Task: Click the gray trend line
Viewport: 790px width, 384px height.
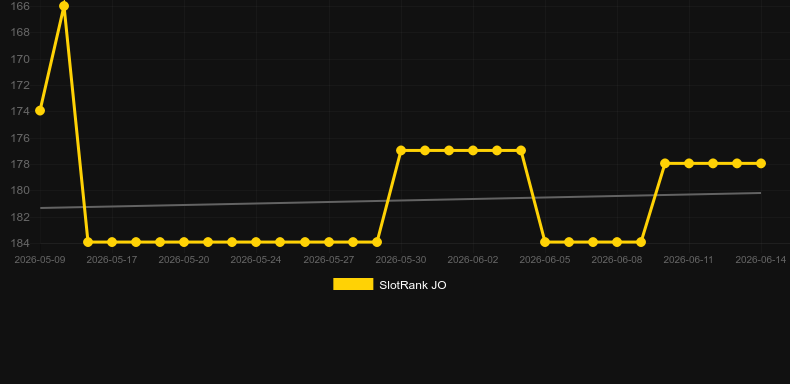Action: (401, 200)
